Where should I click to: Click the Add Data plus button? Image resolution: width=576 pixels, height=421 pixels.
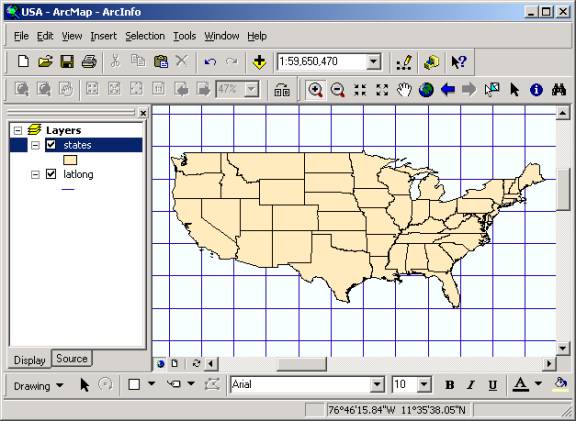click(259, 62)
